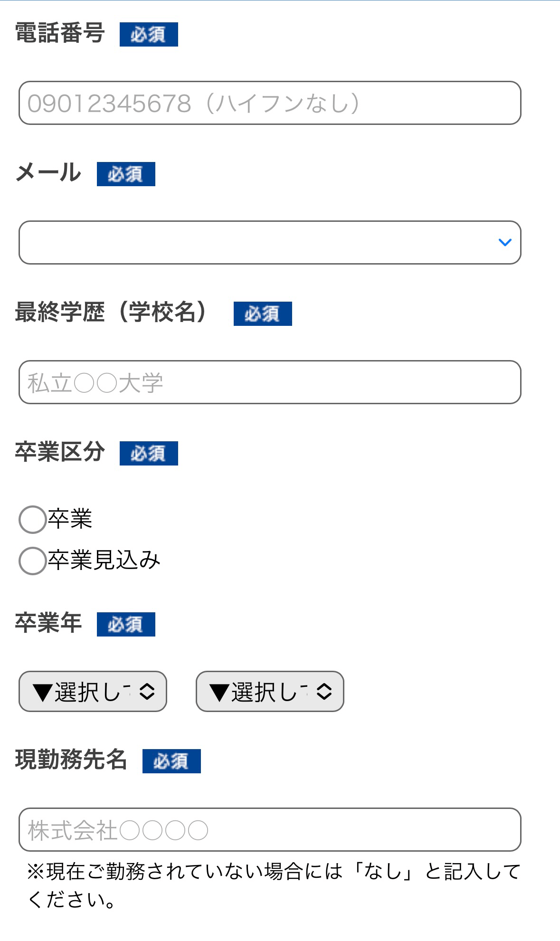Click the 電話番号 field label
Screen dimensions: 560x941
click(x=60, y=33)
